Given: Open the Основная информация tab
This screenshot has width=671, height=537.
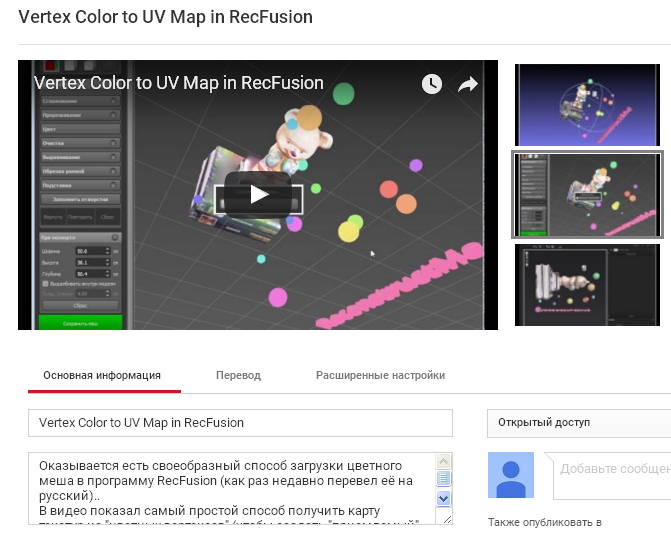Looking at the screenshot, I should pos(102,375).
